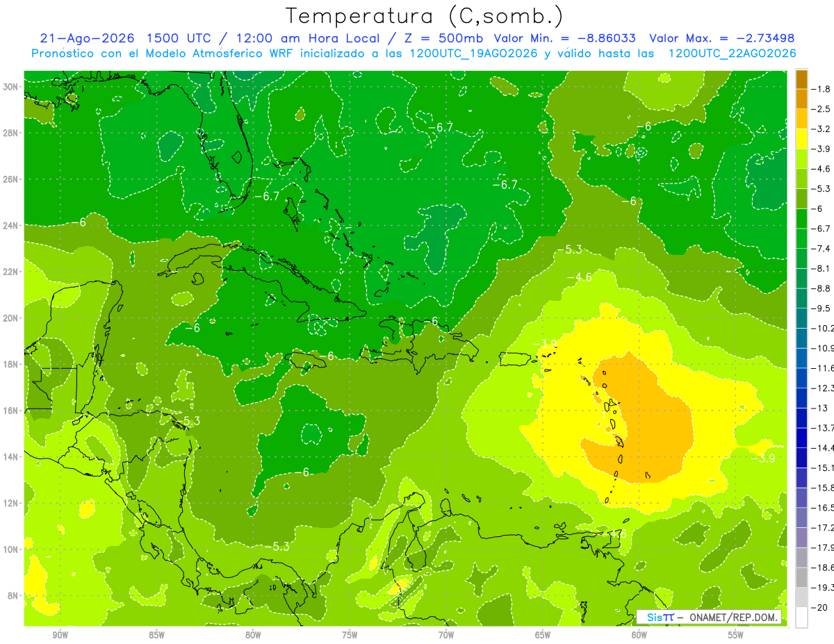Click the "90W" longitude axis label
834x644 pixels.
[60, 635]
